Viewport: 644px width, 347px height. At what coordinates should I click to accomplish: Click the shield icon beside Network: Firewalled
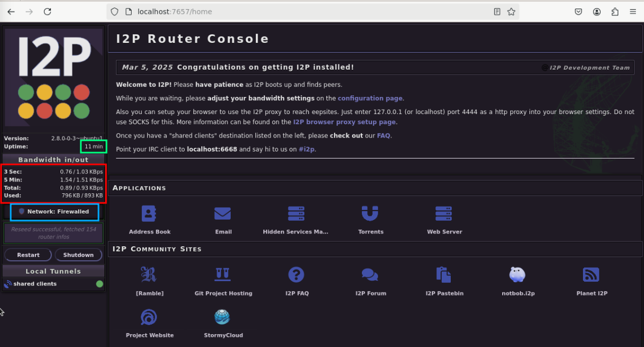coord(22,212)
